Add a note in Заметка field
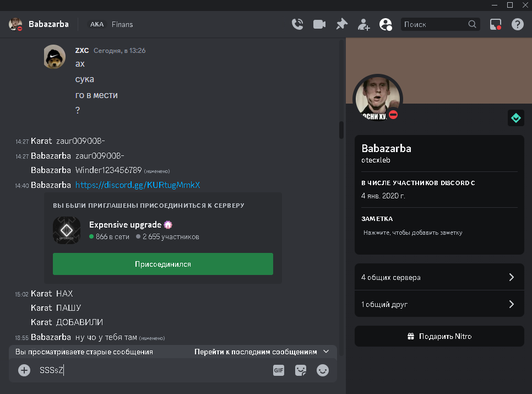 tap(439, 233)
